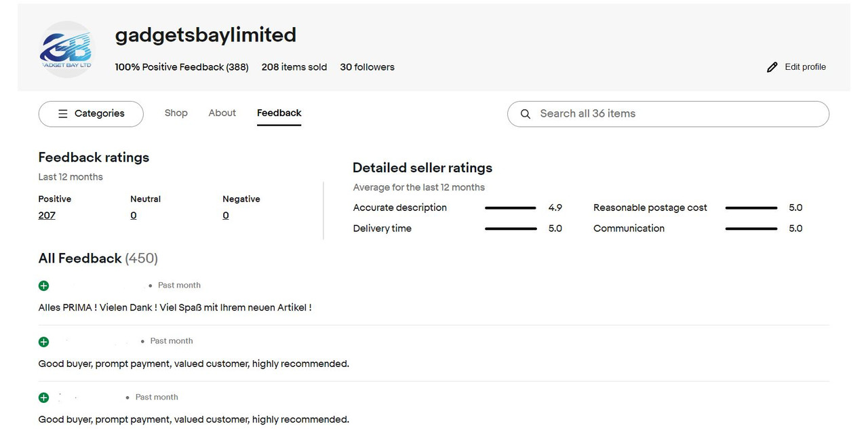Image resolution: width=868 pixels, height=430 pixels.
Task: Open the 207 positive feedback ratings link
Action: (x=47, y=216)
